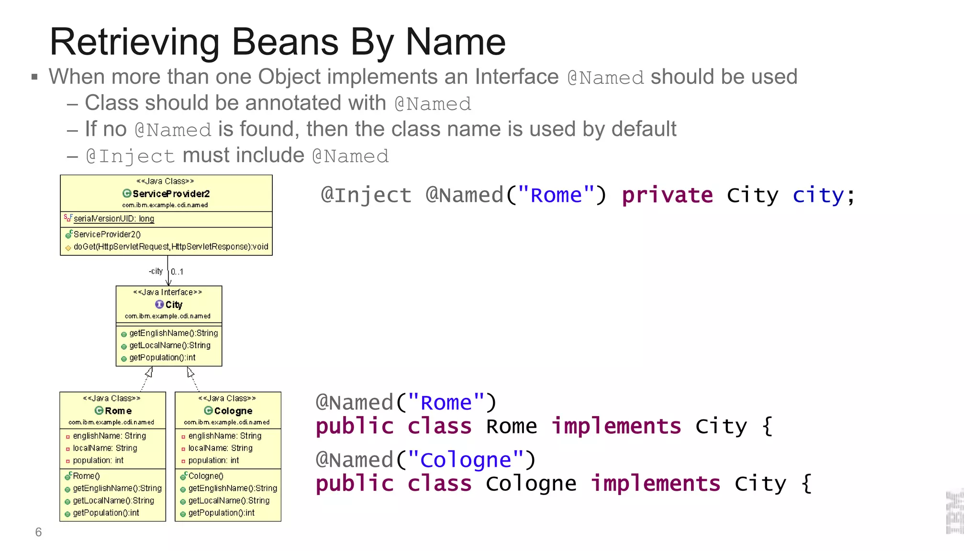Click the ServiceProvider2() constructor icon

click(x=68, y=234)
